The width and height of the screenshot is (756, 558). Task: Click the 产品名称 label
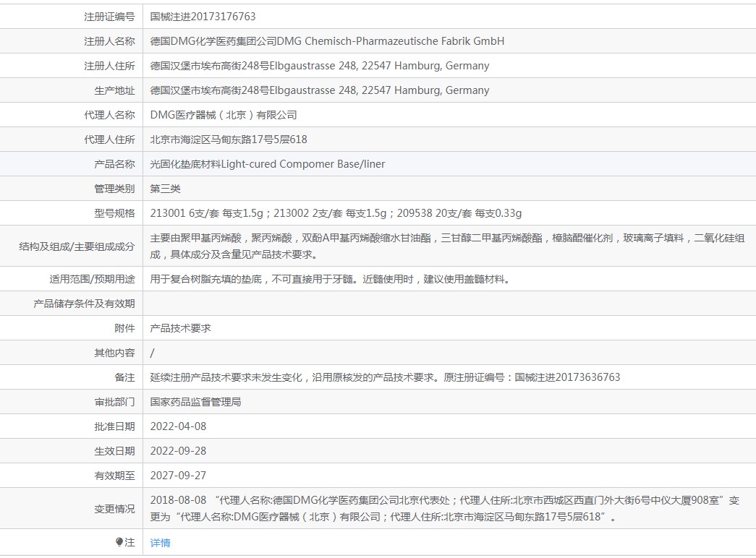tap(115, 164)
